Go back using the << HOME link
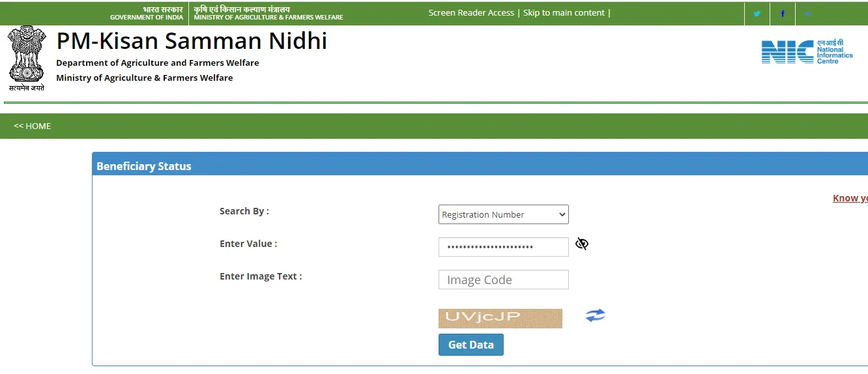 (x=33, y=126)
